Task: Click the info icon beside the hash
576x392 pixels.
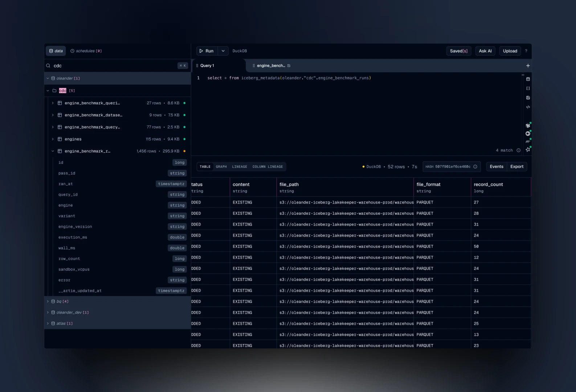Action: click(x=475, y=167)
